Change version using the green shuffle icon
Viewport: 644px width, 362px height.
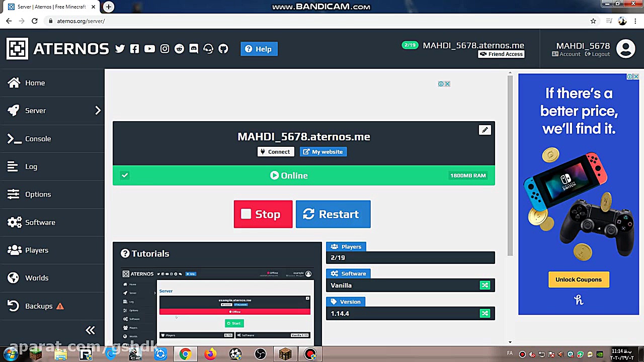coord(485,314)
